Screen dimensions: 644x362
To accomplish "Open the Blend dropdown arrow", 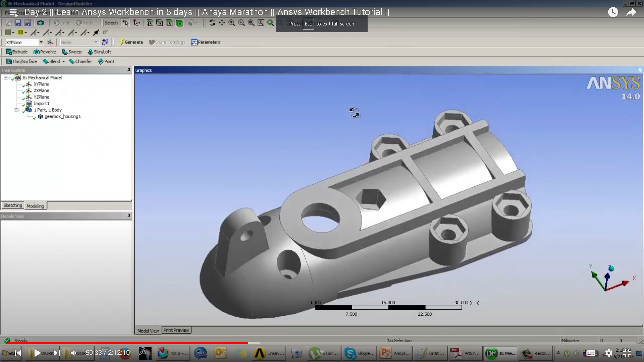I will click(x=63, y=62).
